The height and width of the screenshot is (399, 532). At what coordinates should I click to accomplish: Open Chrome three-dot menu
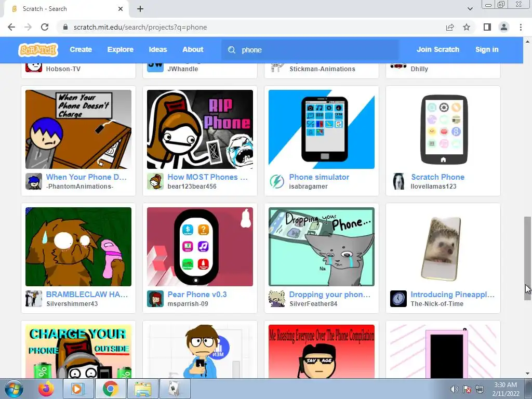click(x=521, y=27)
